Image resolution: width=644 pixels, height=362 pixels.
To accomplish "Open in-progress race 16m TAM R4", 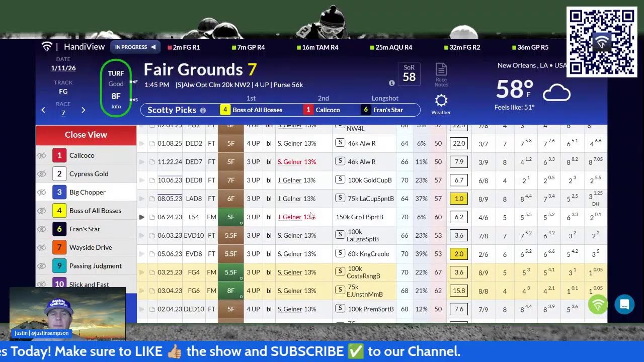I will [317, 47].
